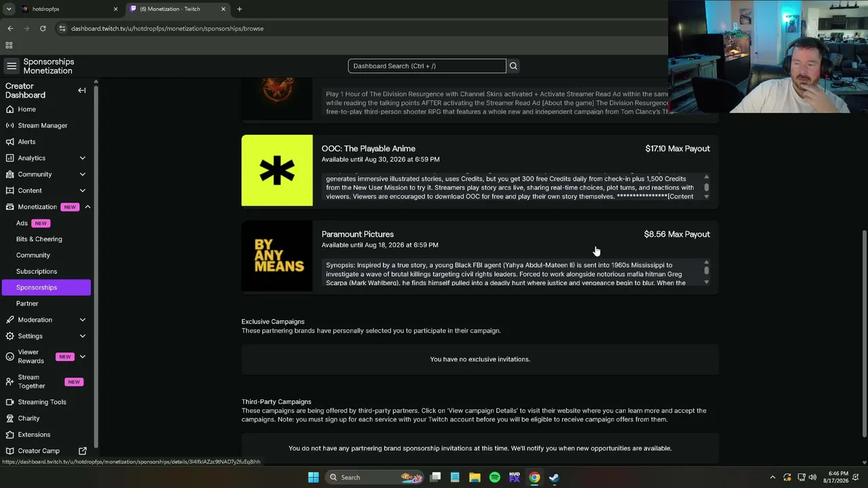The height and width of the screenshot is (488, 868).
Task: Close the hotdropfps browser tab
Action: (115, 9)
